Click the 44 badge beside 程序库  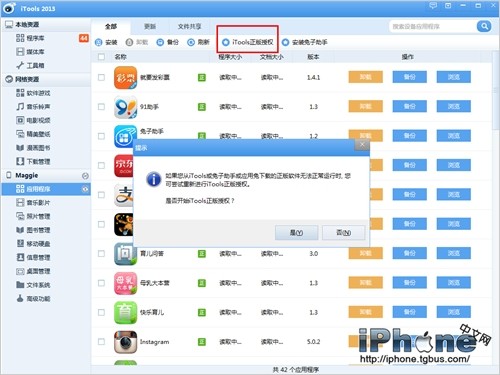tap(84, 38)
